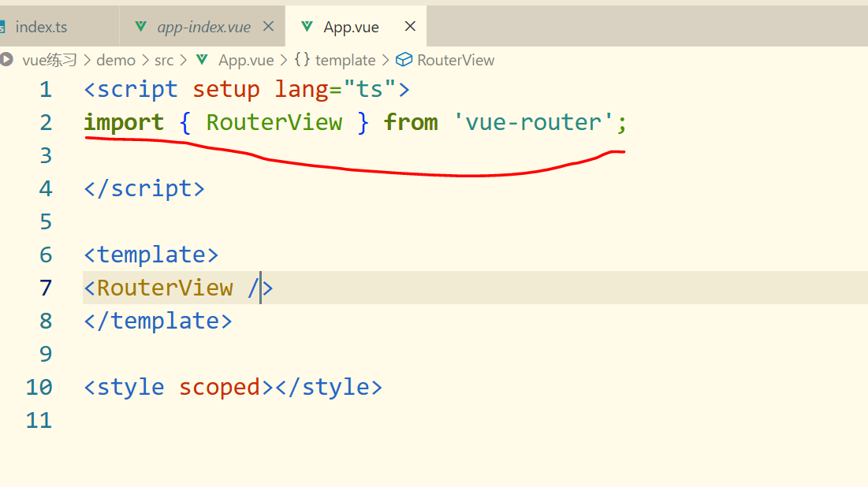Viewport: 868px width, 487px height.
Task: Open the template breadcrumb symbol
Action: pos(345,60)
